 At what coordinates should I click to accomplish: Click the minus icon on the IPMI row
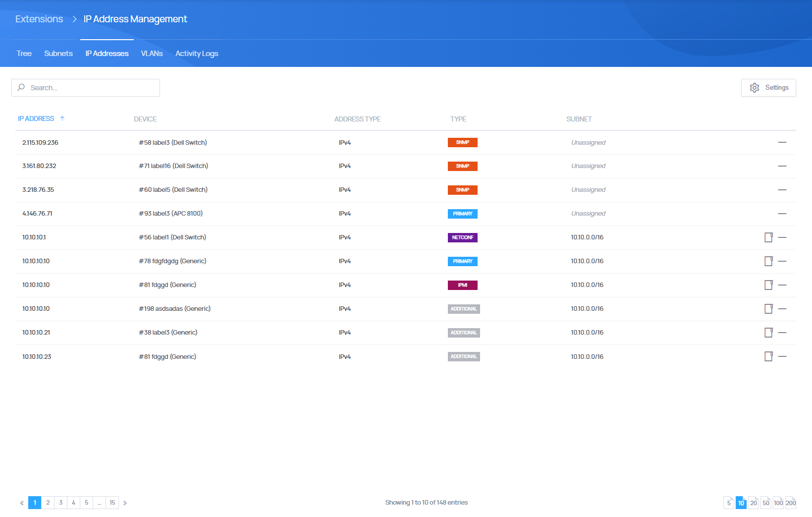(x=782, y=285)
